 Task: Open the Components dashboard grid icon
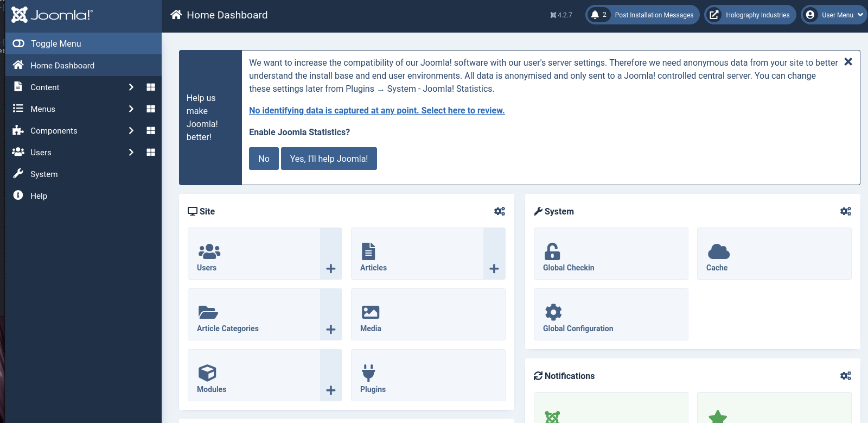151,130
